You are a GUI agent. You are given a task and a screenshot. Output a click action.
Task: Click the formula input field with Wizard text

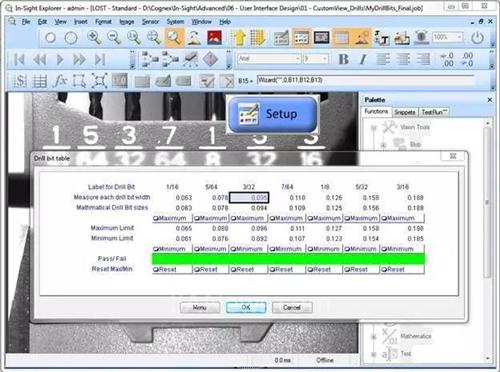(365, 80)
